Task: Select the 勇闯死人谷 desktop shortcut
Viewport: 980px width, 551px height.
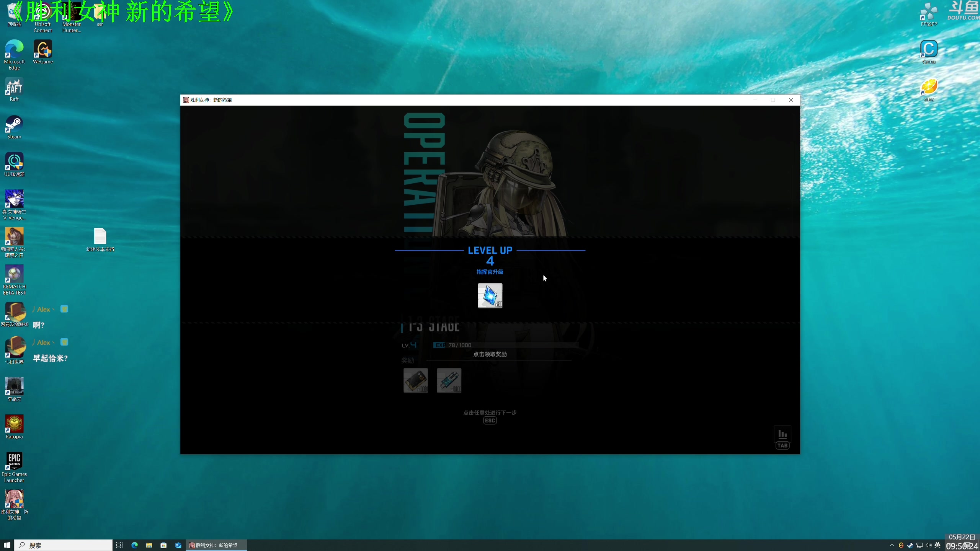Action: coord(14,242)
